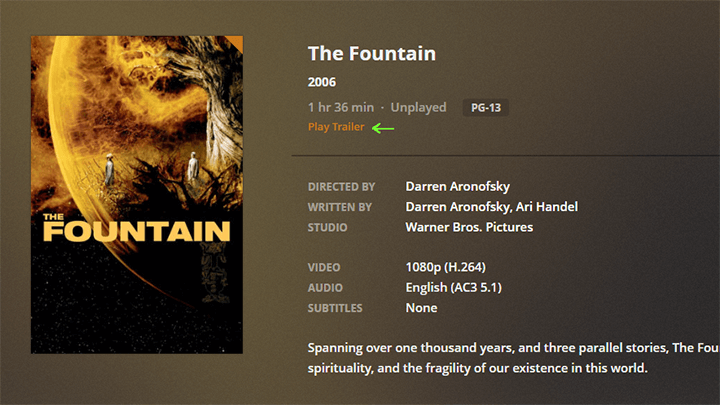Click the green arrow beside Play Trailer
Viewport: 720px width, 405px height.
tap(383, 128)
